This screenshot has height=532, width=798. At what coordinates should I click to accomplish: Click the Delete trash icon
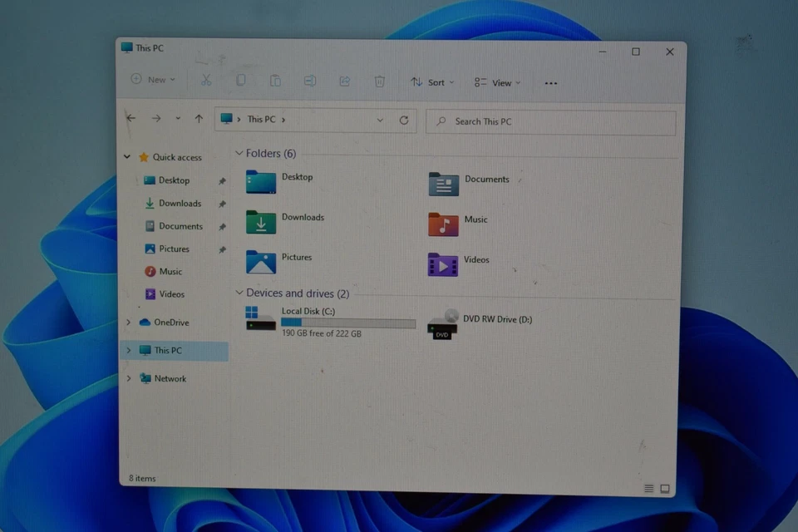pos(380,81)
